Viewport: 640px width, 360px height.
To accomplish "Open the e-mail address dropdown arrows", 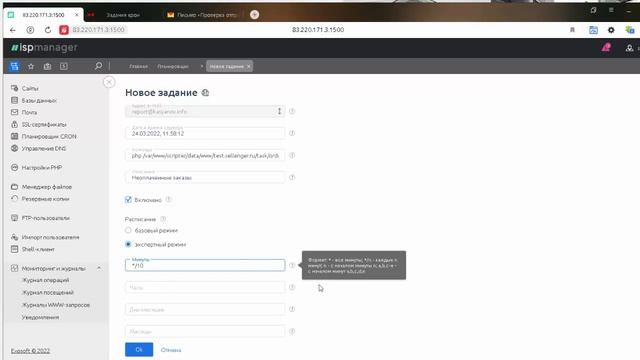I will pyautogui.click(x=280, y=111).
